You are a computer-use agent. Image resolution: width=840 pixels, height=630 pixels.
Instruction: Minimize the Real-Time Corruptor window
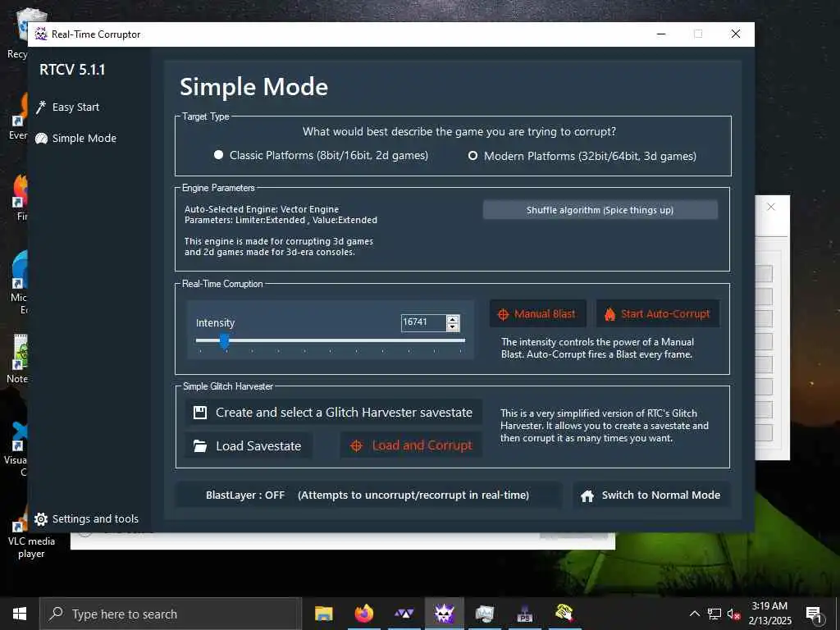pos(661,34)
